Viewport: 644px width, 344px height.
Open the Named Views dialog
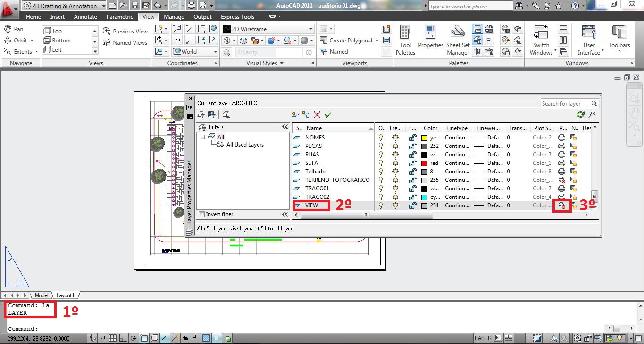pyautogui.click(x=125, y=43)
